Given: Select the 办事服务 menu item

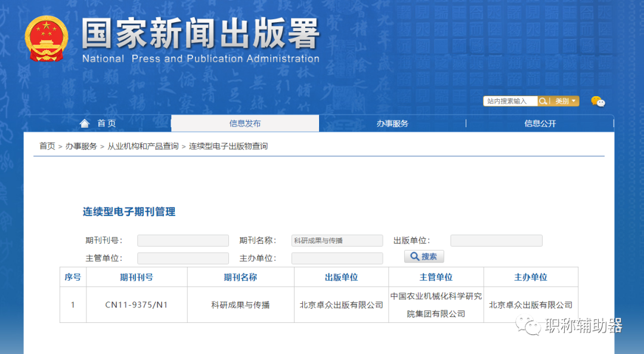Looking at the screenshot, I should click(392, 123).
